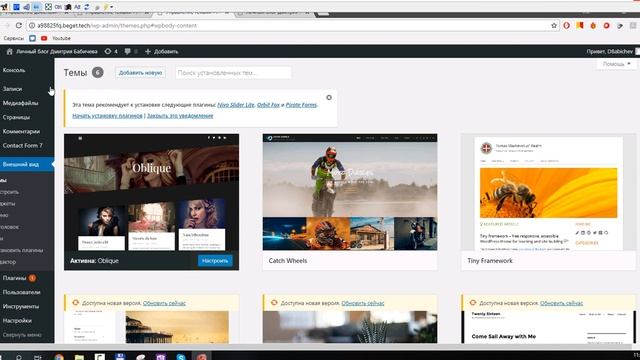The image size is (640, 360).
Task: Click Обновить сейчас on the first bottom-row theme
Action: [164, 303]
